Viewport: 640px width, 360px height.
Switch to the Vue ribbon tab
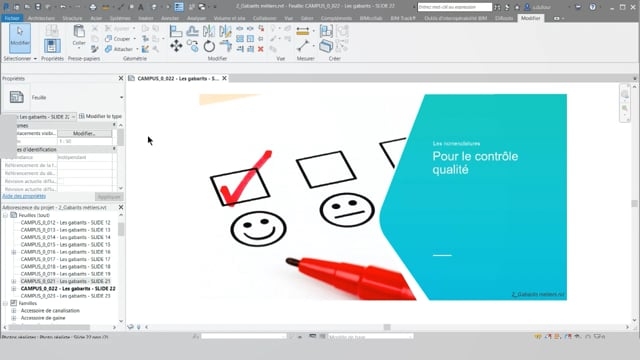(289, 18)
